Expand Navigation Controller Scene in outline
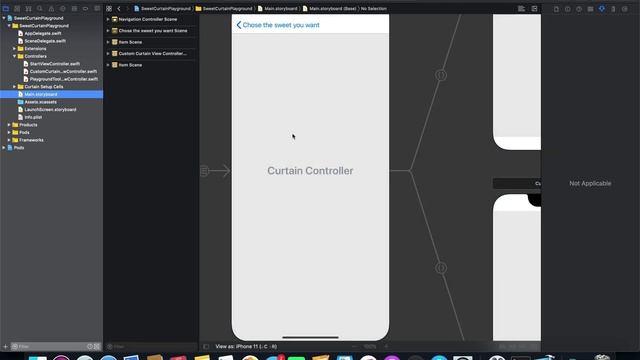This screenshot has width=640, height=360. (108, 19)
